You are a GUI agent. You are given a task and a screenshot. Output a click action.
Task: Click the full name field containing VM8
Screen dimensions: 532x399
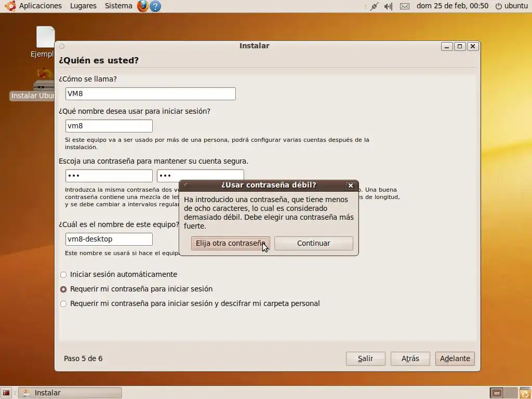point(150,94)
